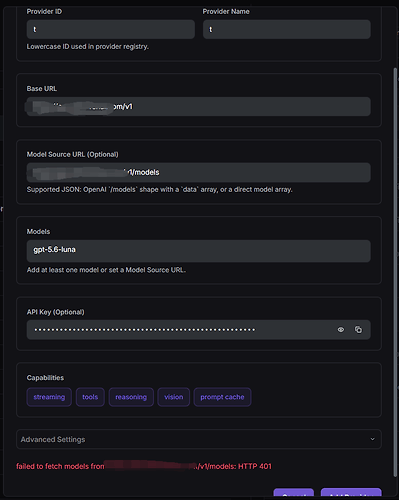The height and width of the screenshot is (500, 399).
Task: Toggle the vision capability chip
Action: pos(174,397)
